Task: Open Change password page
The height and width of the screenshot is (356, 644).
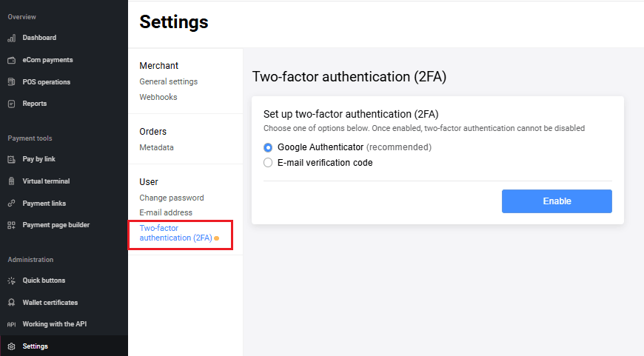Action: coord(171,198)
